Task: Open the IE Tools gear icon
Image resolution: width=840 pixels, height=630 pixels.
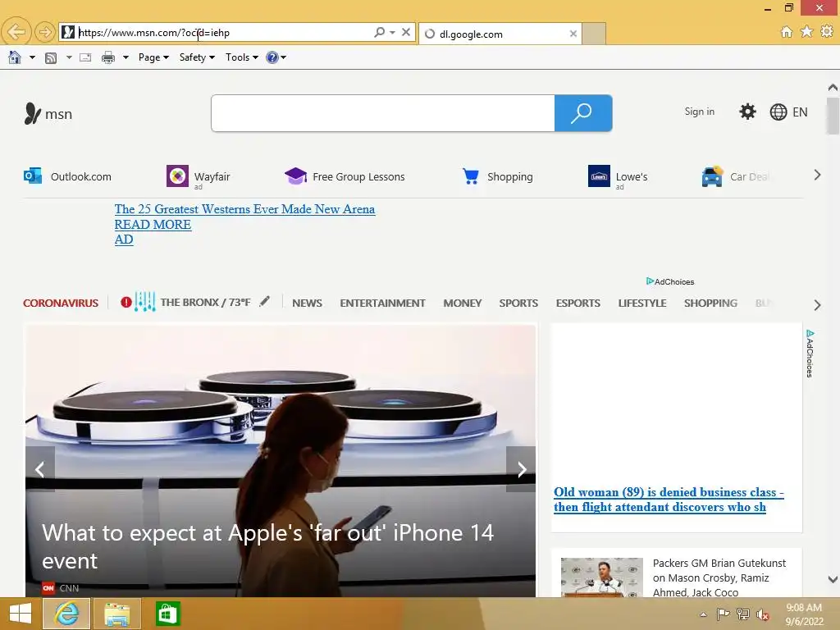Action: pyautogui.click(x=827, y=32)
